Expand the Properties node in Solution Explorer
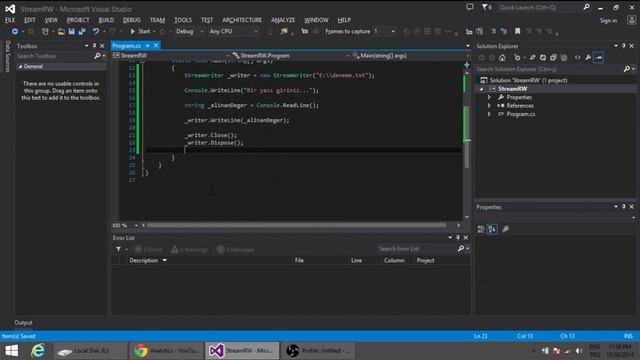This screenshot has width=640, height=360. (x=489, y=97)
